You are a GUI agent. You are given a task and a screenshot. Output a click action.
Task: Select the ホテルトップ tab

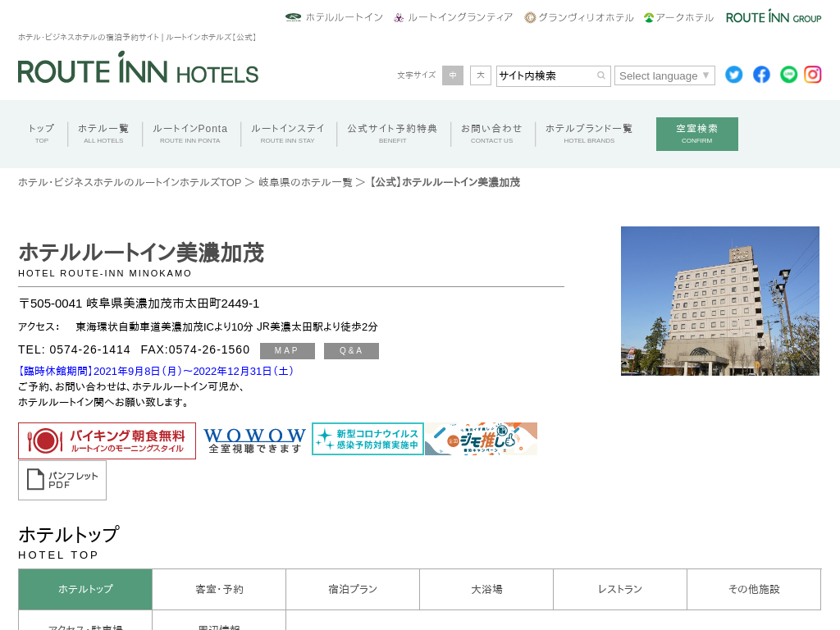point(85,589)
